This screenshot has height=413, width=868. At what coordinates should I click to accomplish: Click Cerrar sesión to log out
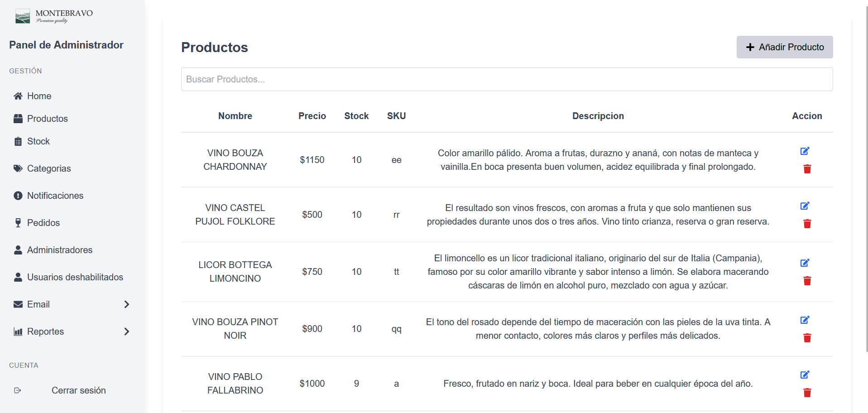(79, 390)
